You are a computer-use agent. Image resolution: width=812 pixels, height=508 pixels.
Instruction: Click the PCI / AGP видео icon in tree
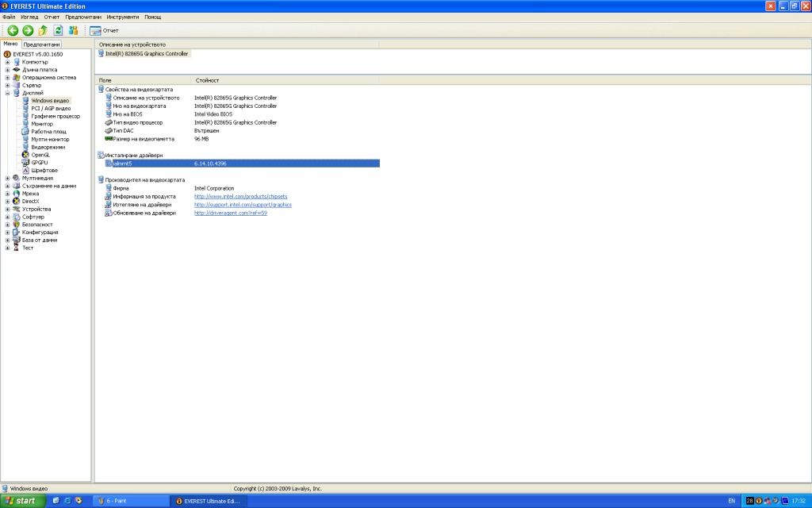click(x=25, y=108)
